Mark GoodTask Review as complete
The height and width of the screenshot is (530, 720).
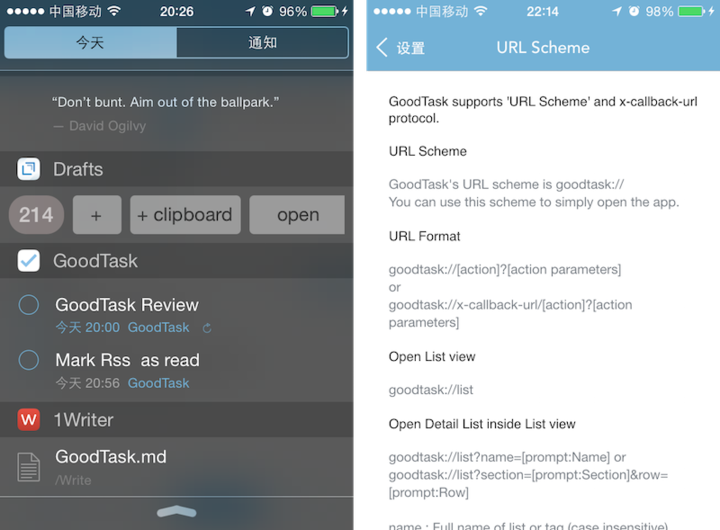tap(29, 306)
